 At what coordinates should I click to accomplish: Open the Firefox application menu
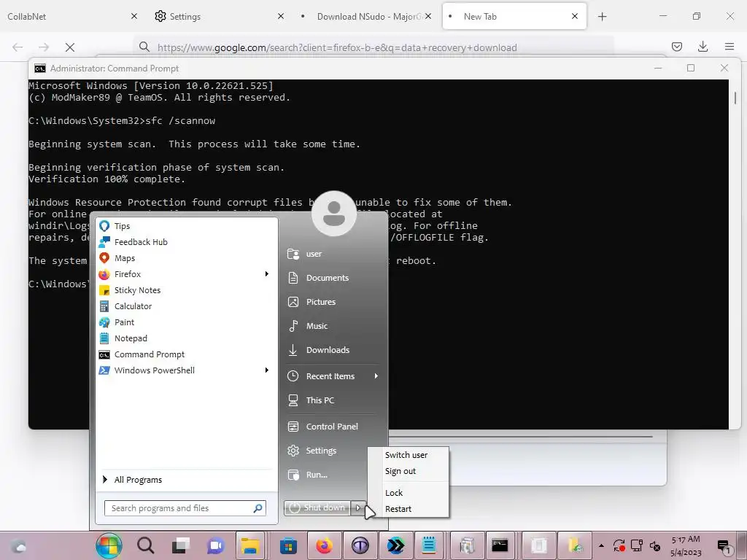[729, 47]
